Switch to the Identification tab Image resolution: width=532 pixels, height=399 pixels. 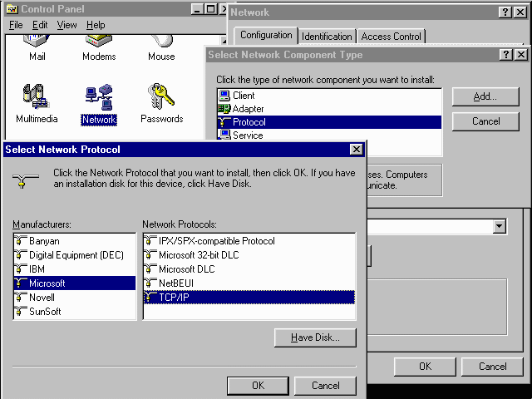coord(327,37)
